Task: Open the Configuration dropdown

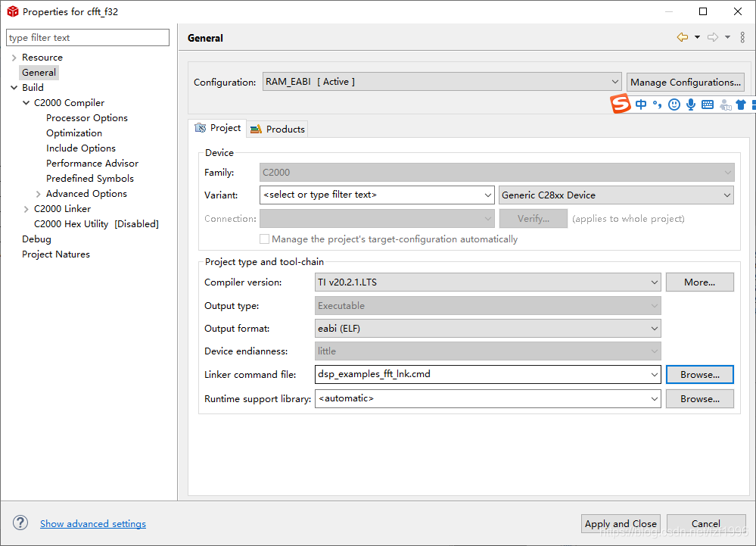Action: coord(442,82)
